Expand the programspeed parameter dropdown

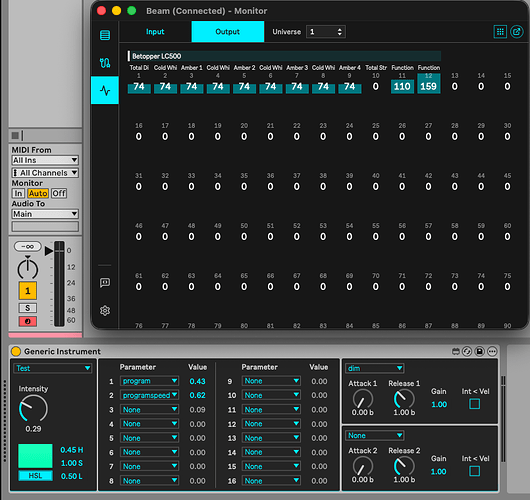[x=149, y=395]
